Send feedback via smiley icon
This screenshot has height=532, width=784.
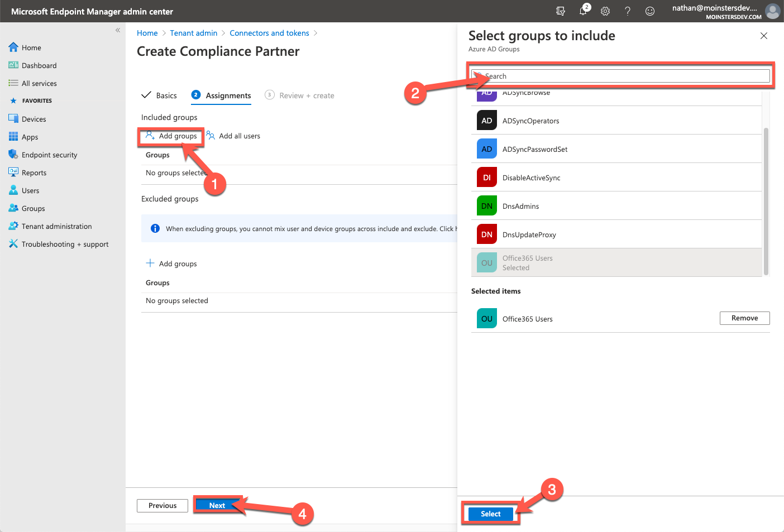(x=649, y=11)
